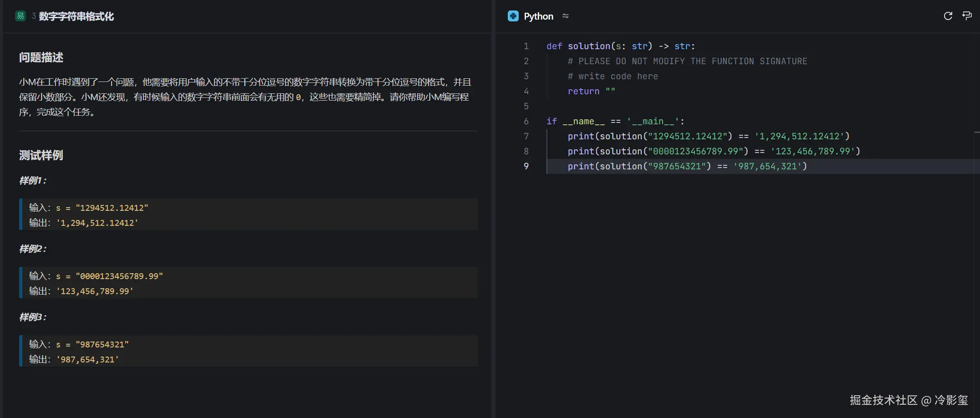Image resolution: width=980 pixels, height=418 pixels.
Task: Click the 样例3 example block
Action: point(248,351)
